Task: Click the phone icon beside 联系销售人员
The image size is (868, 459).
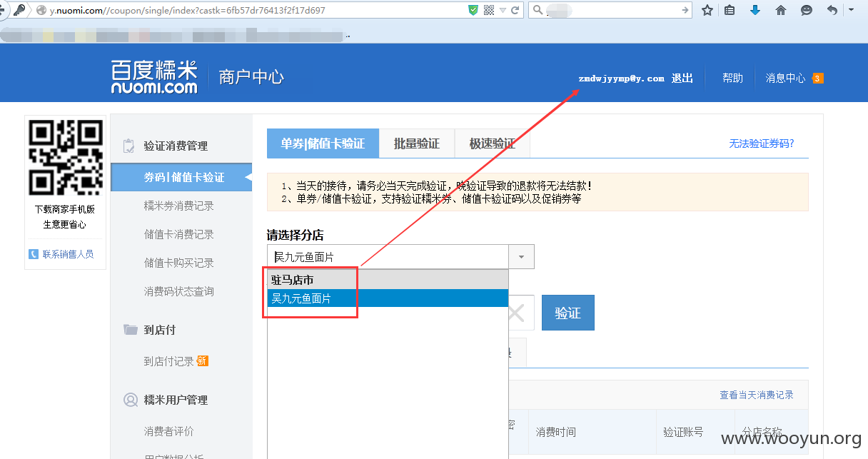Action: point(34,254)
